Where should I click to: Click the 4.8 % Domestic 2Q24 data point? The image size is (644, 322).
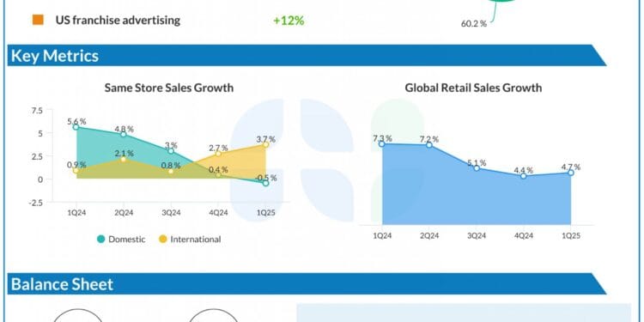pyautogui.click(x=123, y=134)
